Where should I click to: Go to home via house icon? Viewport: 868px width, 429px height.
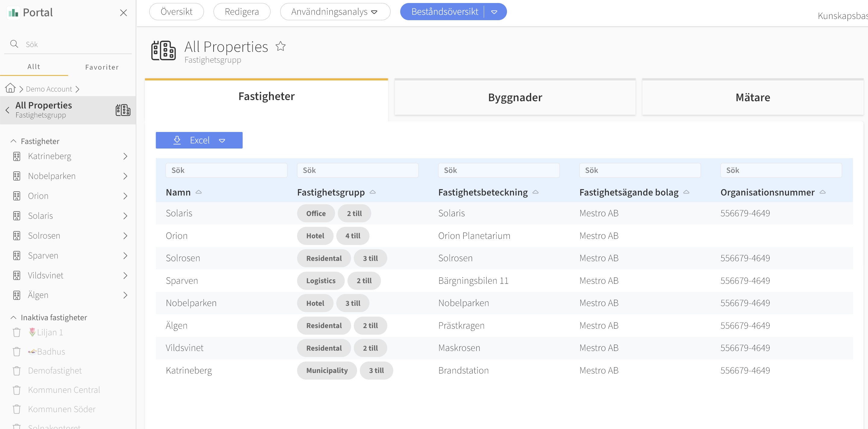pos(11,88)
